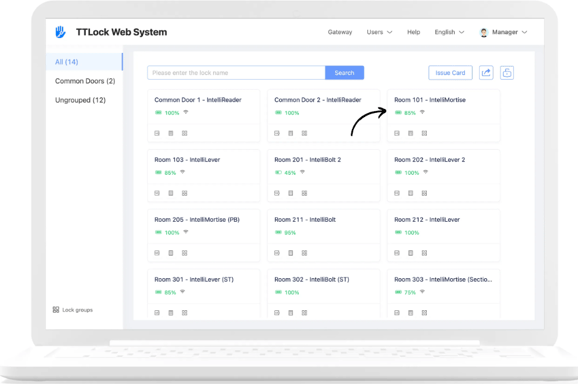This screenshot has width=578, height=384.
Task: Open the Room 303 - IntelliMortise card
Action: point(443,293)
